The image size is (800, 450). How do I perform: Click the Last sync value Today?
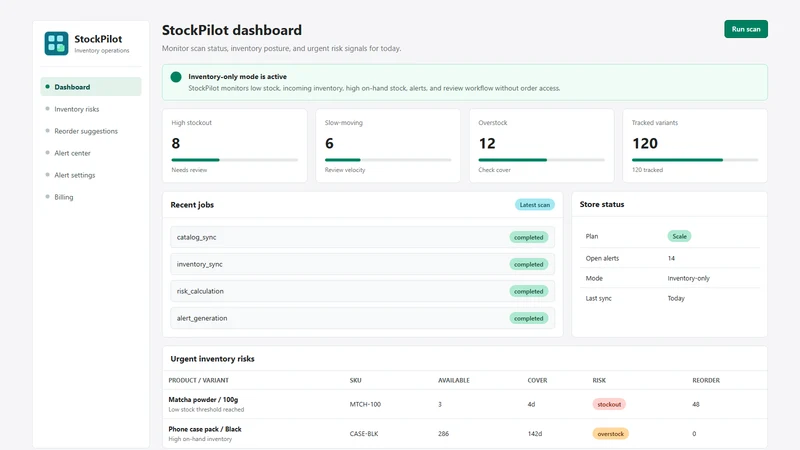(676, 298)
